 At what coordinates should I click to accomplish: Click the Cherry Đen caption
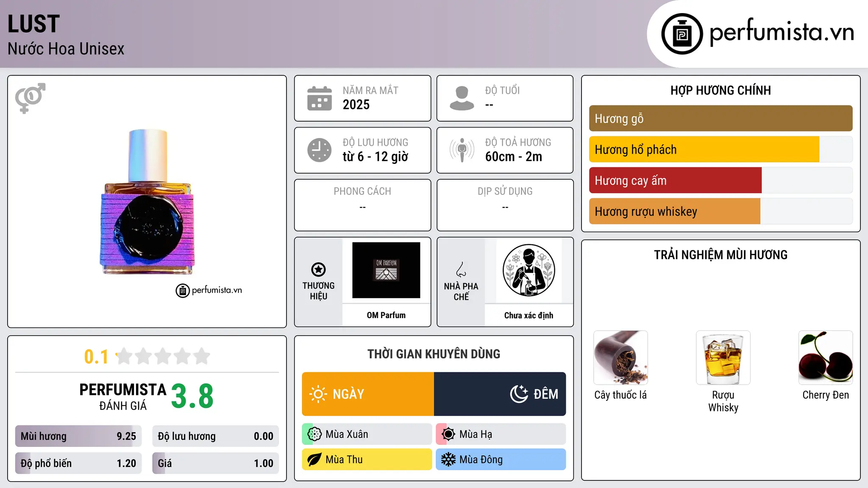click(x=826, y=395)
